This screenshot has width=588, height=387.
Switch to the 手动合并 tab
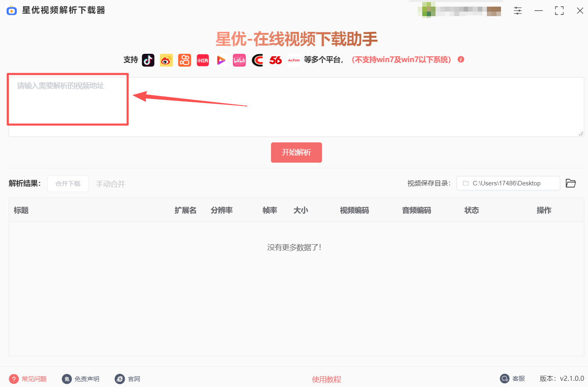pos(110,183)
